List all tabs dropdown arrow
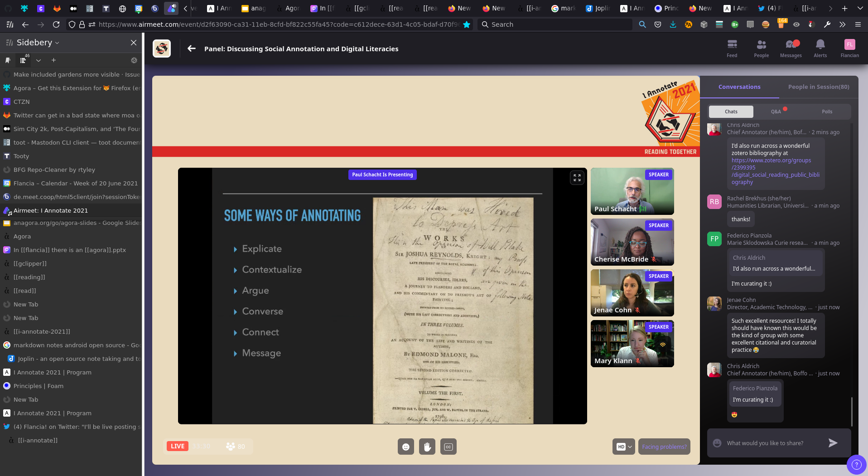 860,8
